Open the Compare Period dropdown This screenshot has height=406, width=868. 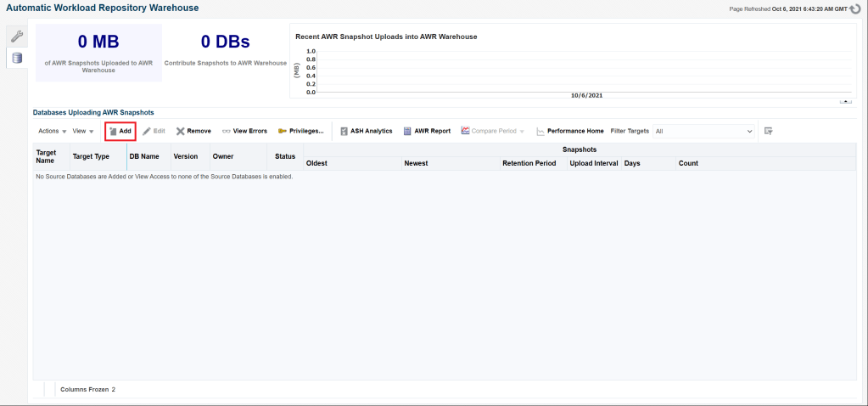493,132
